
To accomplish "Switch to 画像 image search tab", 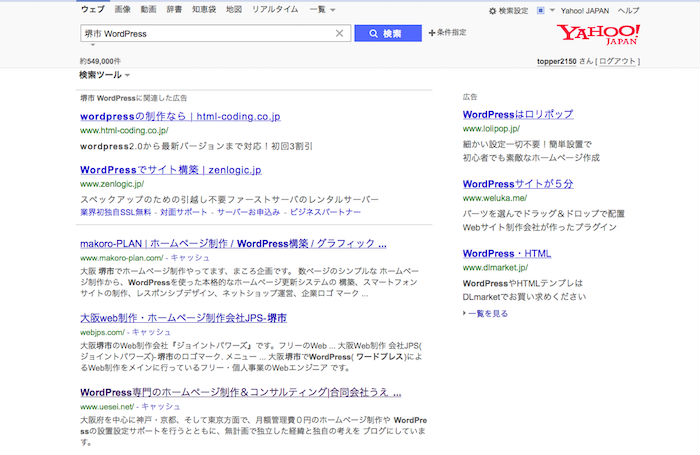I will click(x=122, y=9).
